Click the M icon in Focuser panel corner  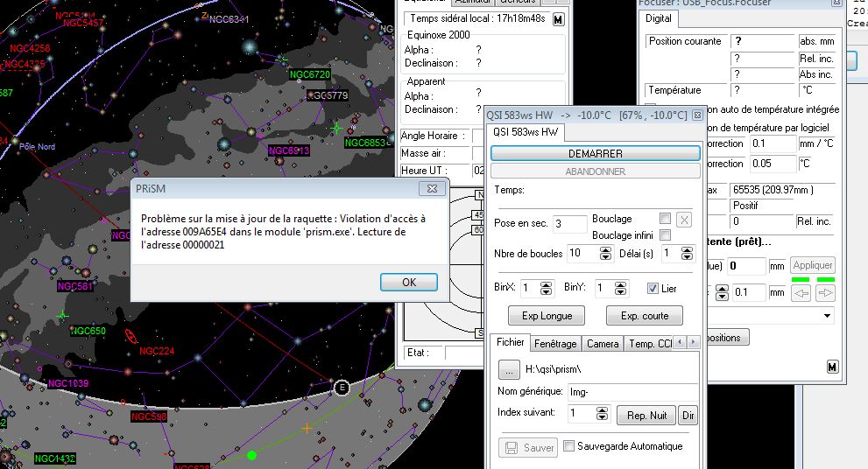point(832,366)
